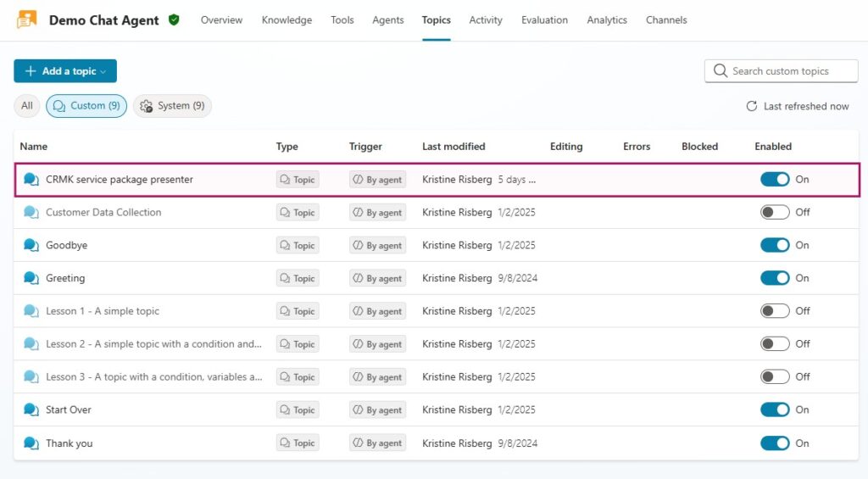Turn off the Goodbye topic toggle
The height and width of the screenshot is (479, 868).
(x=775, y=245)
